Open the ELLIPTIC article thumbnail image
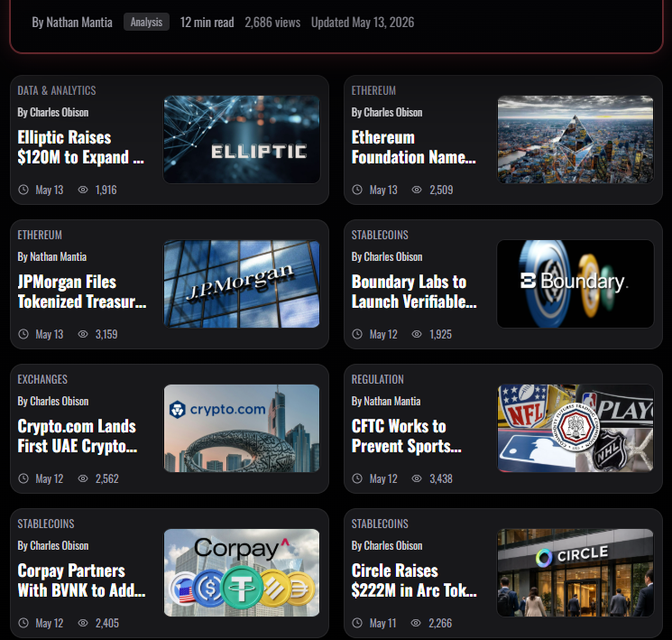 (x=242, y=139)
